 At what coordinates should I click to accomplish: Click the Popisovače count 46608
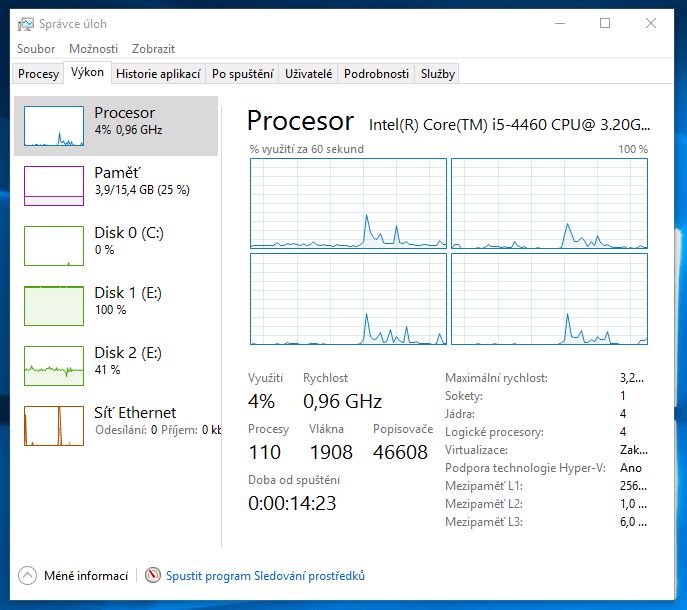click(x=400, y=452)
